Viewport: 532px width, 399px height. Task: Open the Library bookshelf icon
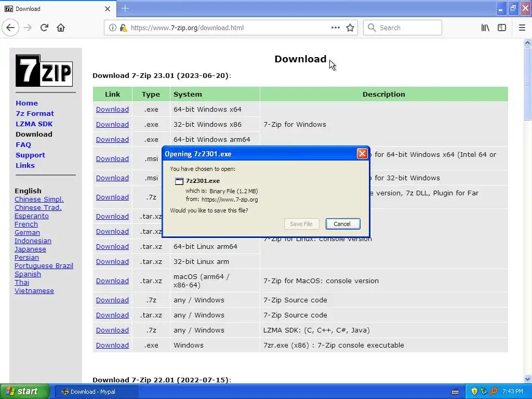pos(485,28)
